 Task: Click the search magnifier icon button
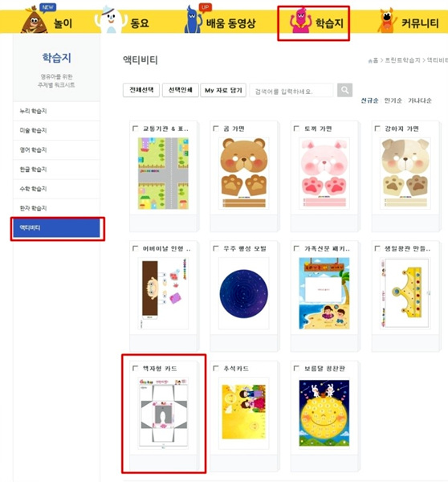tap(344, 90)
